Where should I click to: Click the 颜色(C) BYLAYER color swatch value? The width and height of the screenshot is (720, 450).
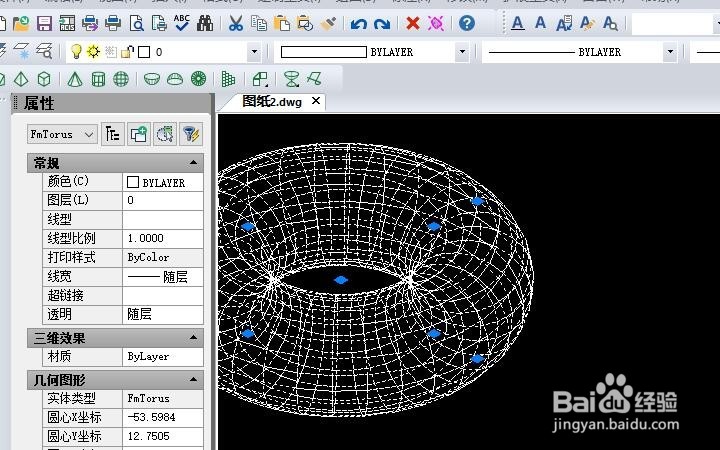tap(163, 182)
